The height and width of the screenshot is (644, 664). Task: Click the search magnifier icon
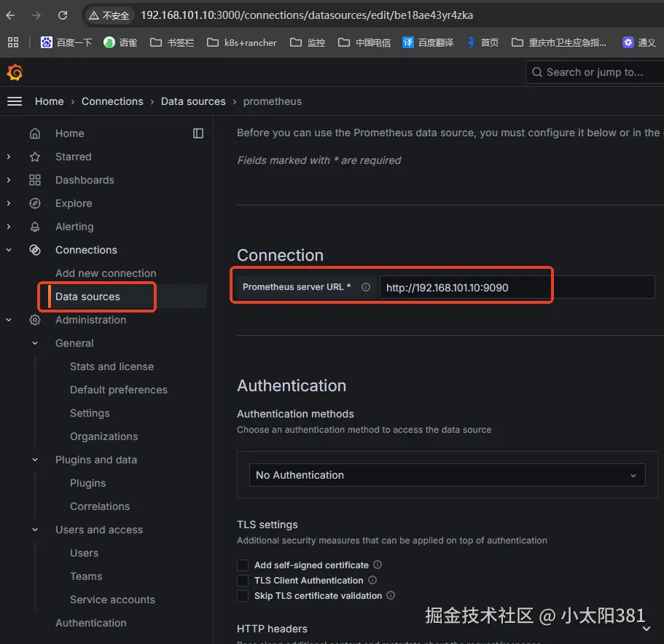537,72
